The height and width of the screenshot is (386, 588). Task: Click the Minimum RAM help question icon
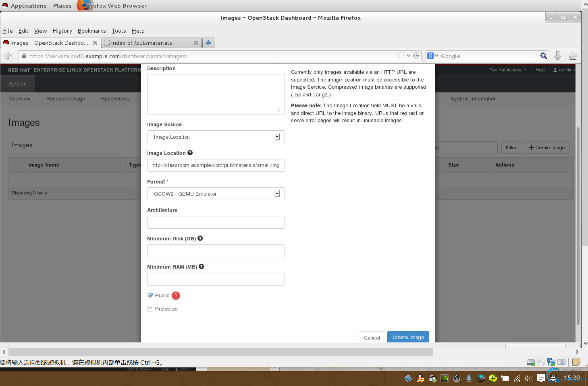tap(202, 267)
